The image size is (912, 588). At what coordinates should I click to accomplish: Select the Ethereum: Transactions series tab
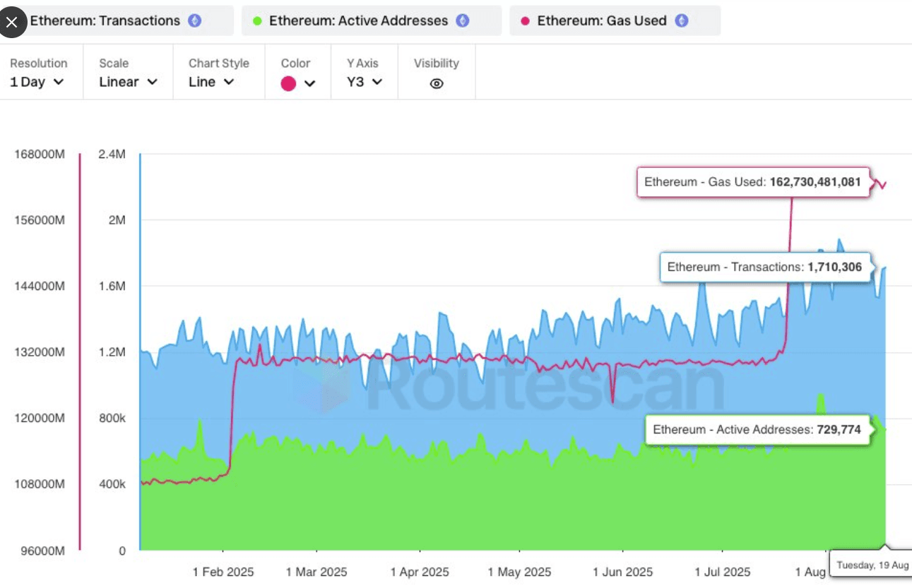point(117,20)
